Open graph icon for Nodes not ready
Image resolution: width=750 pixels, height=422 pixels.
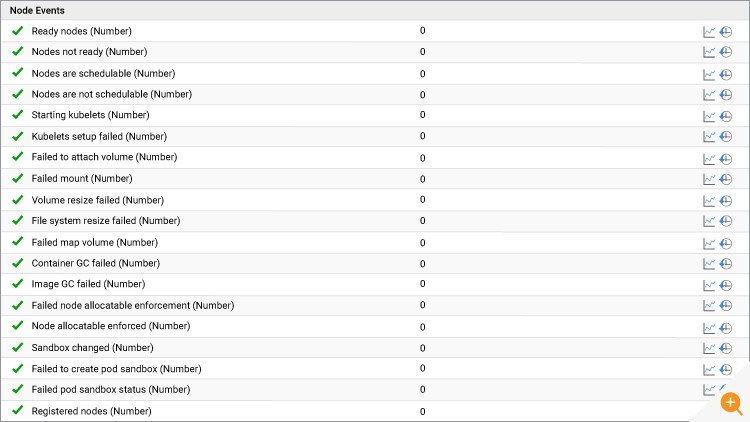point(709,52)
